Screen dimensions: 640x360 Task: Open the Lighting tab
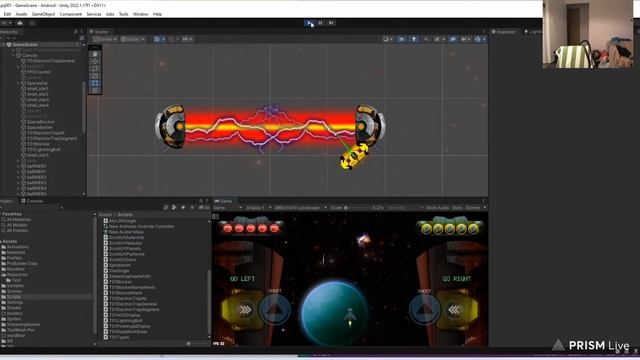[x=533, y=31]
